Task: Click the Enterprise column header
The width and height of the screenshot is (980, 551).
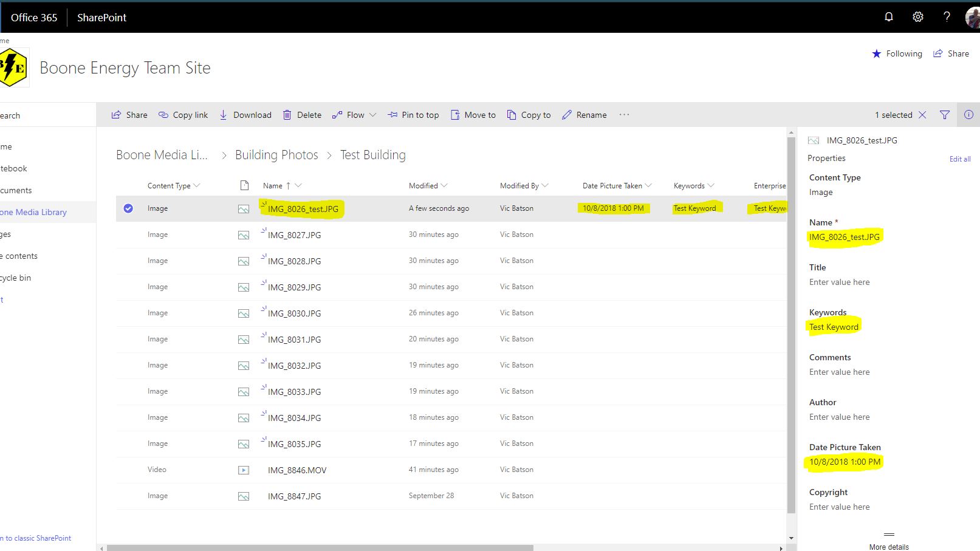Action: click(x=770, y=186)
